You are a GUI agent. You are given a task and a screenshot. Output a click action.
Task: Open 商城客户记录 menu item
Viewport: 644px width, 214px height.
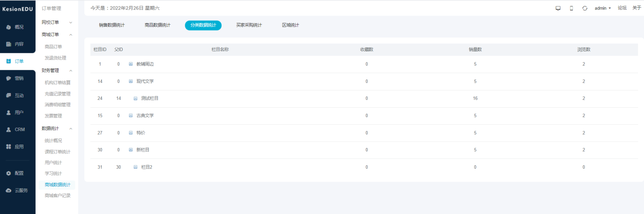click(58, 196)
